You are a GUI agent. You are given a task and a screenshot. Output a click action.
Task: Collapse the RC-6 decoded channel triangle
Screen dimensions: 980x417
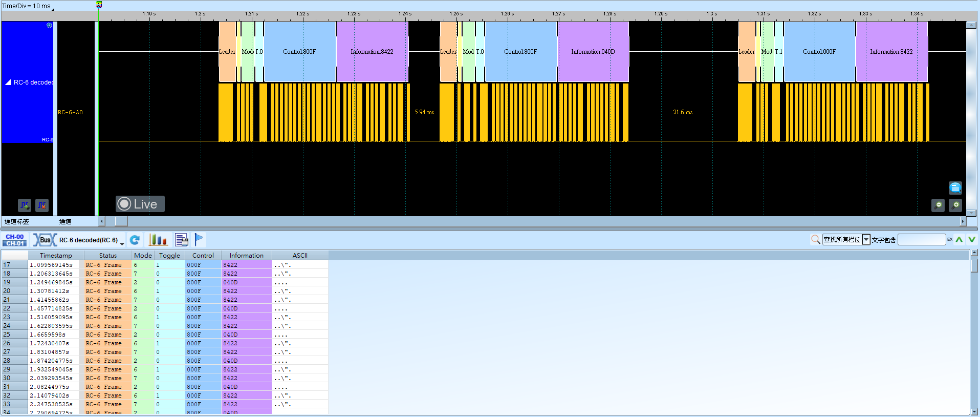tap(8, 82)
